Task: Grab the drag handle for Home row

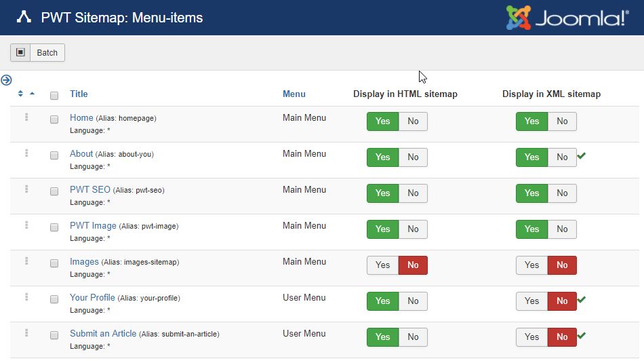Action: coord(26,117)
